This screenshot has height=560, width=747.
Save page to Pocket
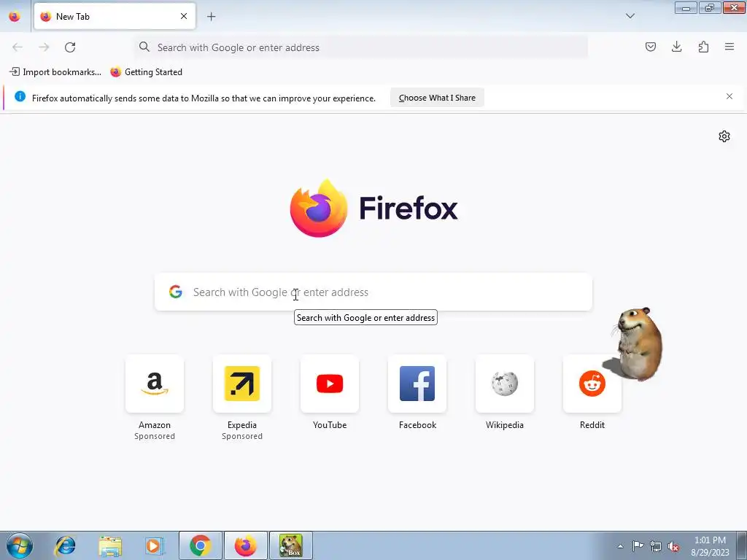point(650,47)
